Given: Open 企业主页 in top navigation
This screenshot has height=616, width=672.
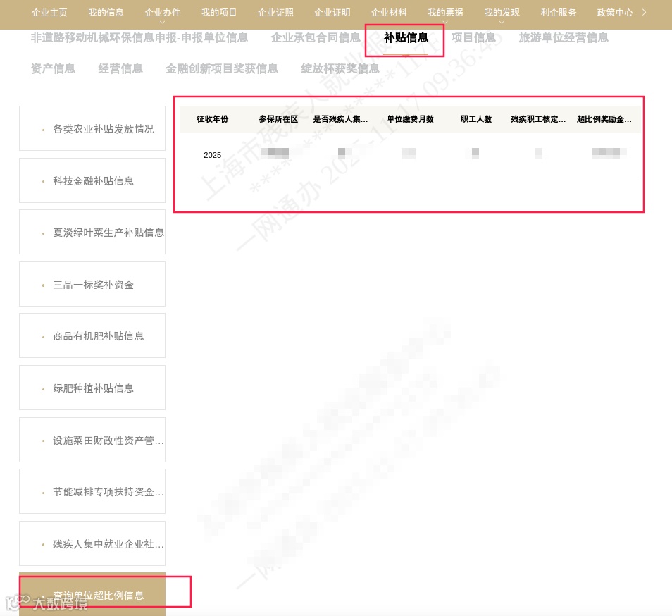Looking at the screenshot, I should (x=50, y=13).
